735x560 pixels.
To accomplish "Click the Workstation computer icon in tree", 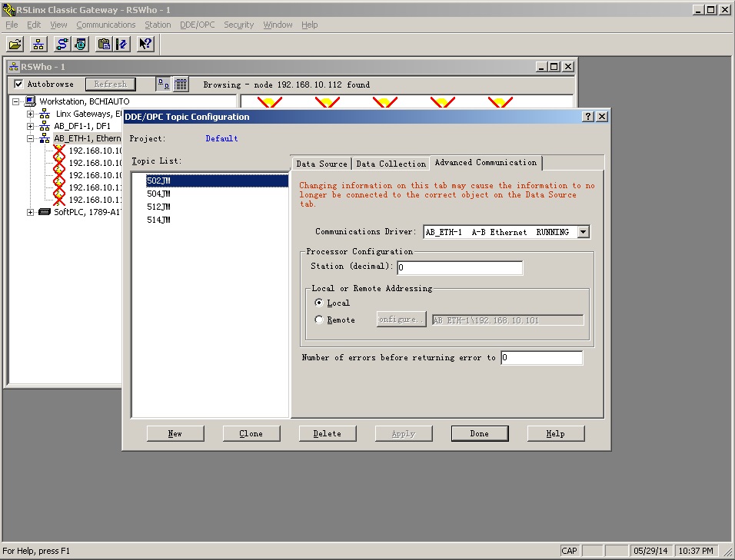I will (30, 101).
